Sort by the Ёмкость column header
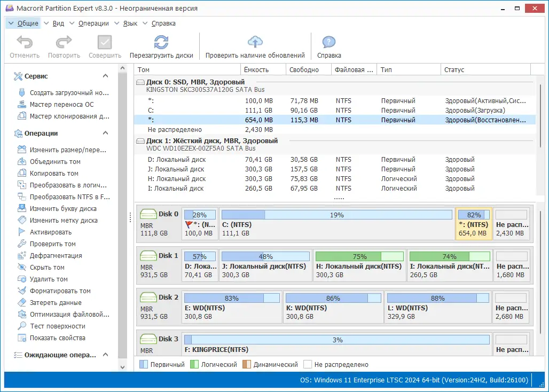549x392 pixels. tap(256, 70)
